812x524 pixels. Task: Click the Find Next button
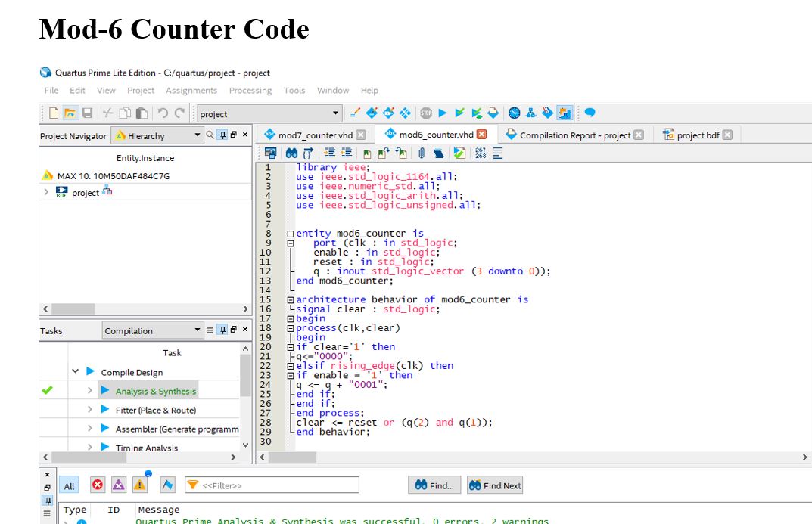tap(494, 485)
